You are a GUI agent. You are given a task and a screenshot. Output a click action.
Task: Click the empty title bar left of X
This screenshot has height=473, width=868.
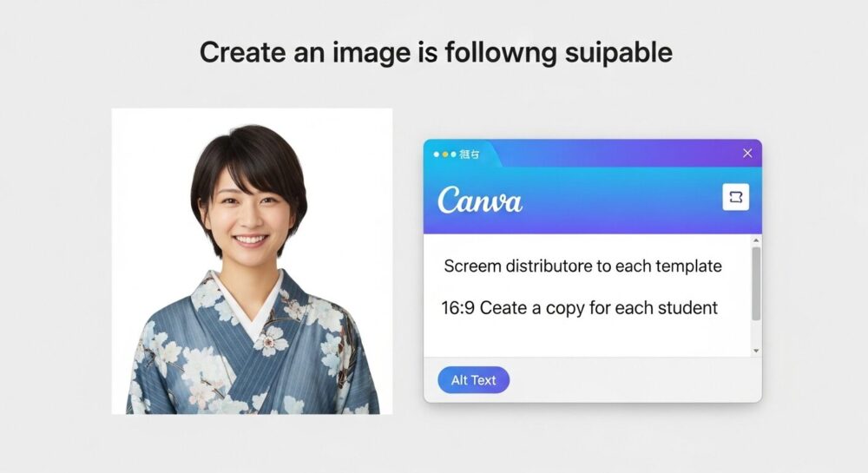pyautogui.click(x=625, y=154)
